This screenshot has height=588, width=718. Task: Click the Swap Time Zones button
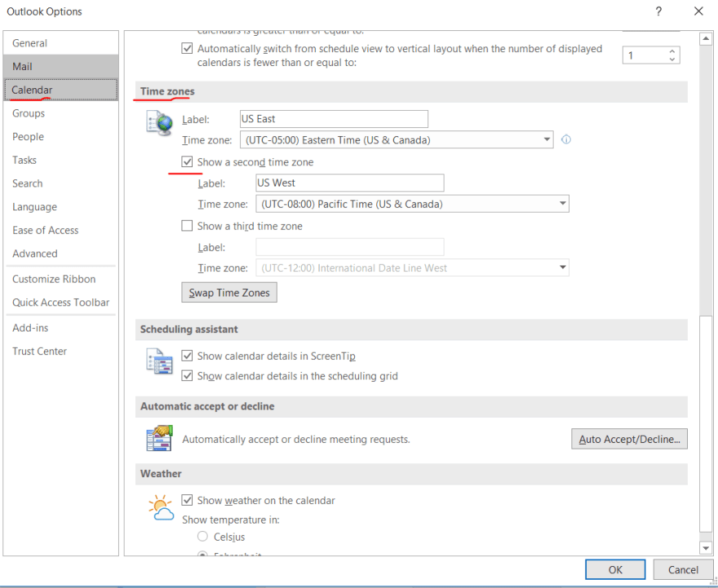[x=229, y=293]
